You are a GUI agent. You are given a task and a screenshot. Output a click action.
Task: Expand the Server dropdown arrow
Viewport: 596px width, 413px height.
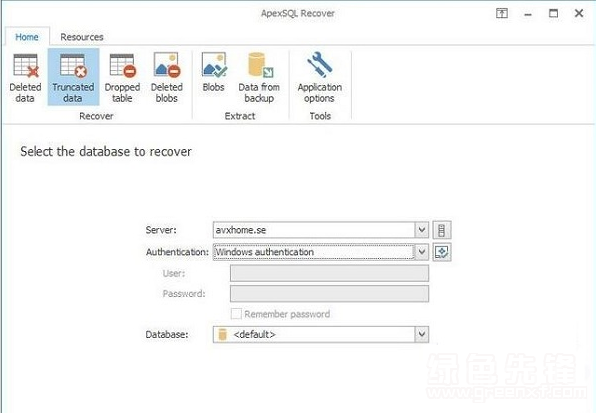[422, 229]
